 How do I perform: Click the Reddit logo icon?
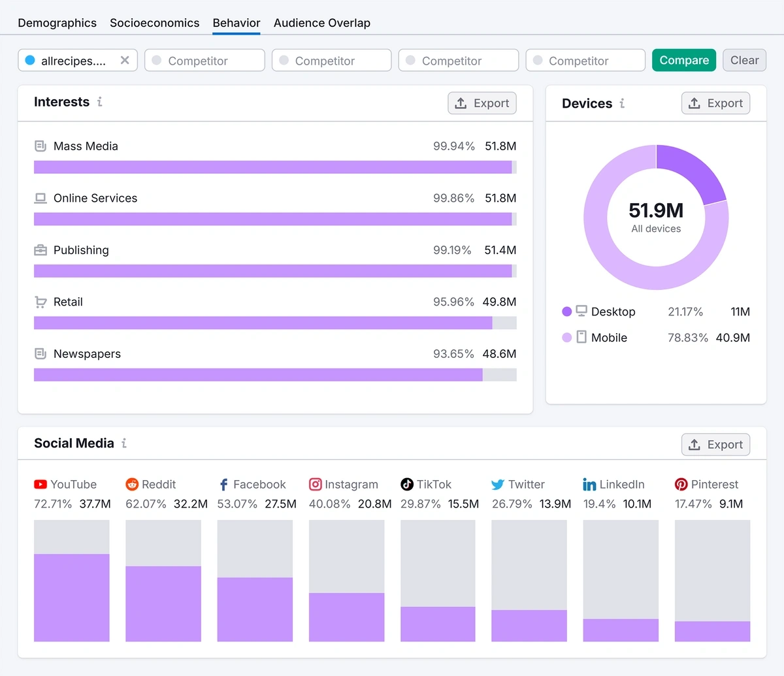tap(132, 484)
